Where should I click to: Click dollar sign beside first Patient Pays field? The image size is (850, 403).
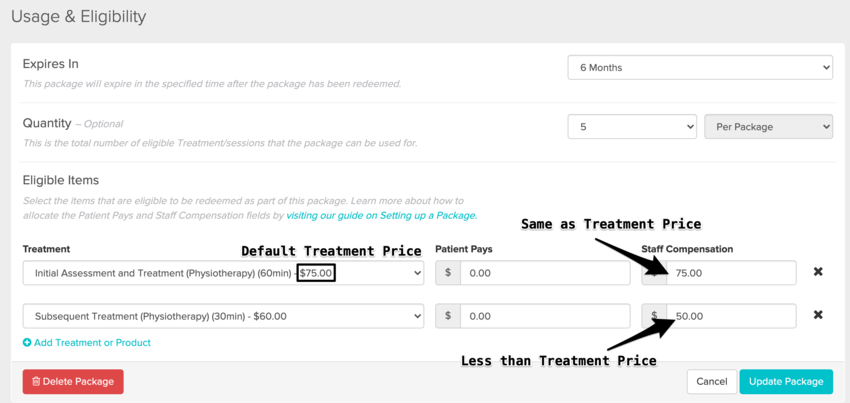click(448, 272)
